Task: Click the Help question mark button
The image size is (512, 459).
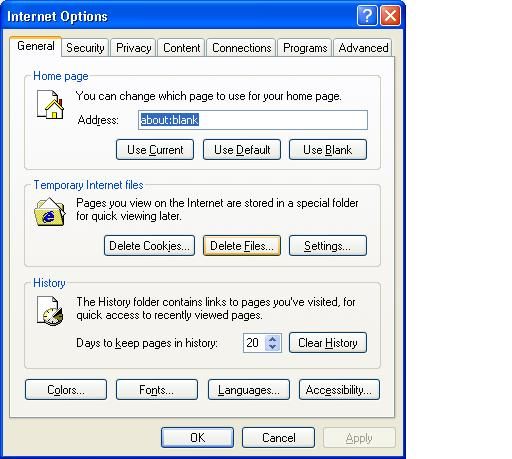Action: click(x=367, y=16)
